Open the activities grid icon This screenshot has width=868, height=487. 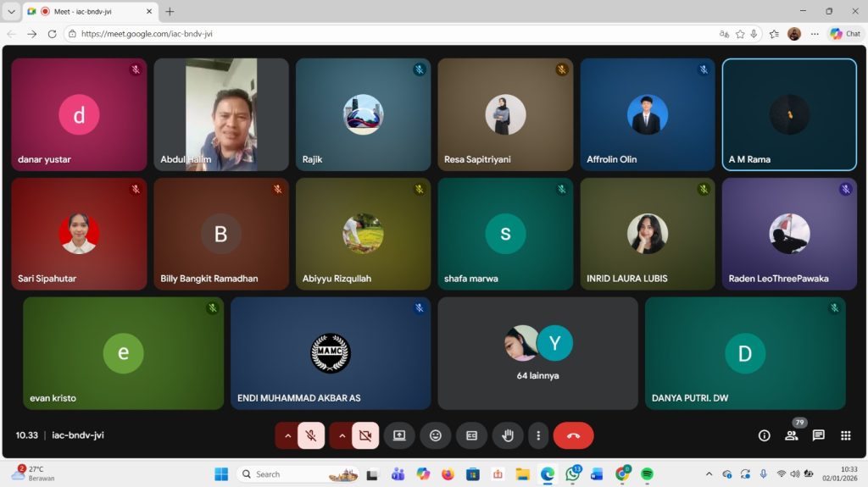click(845, 435)
